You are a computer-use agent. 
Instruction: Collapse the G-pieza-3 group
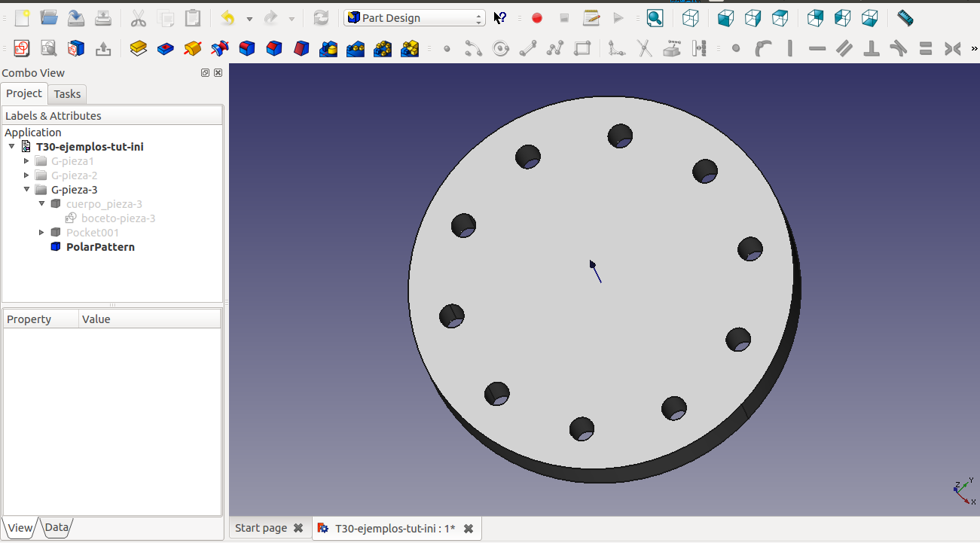(26, 190)
